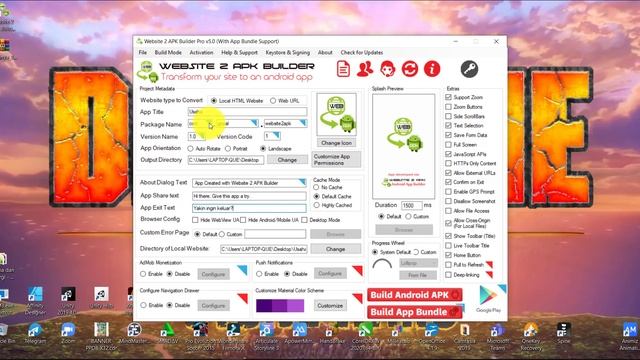Image resolution: width=640 pixels, height=360 pixels.
Task: Open HandBrake desktop shortcut
Action: pyautogui.click(x=332, y=334)
